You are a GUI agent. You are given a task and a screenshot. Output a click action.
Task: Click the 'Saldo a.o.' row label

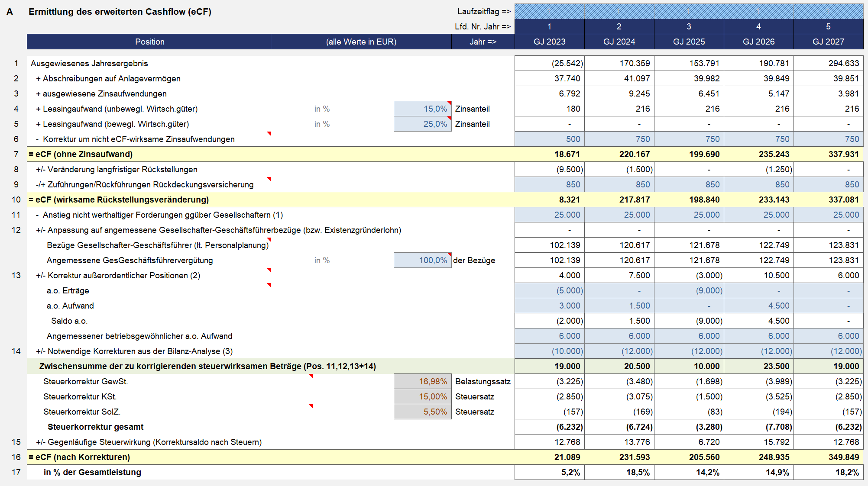click(x=69, y=321)
